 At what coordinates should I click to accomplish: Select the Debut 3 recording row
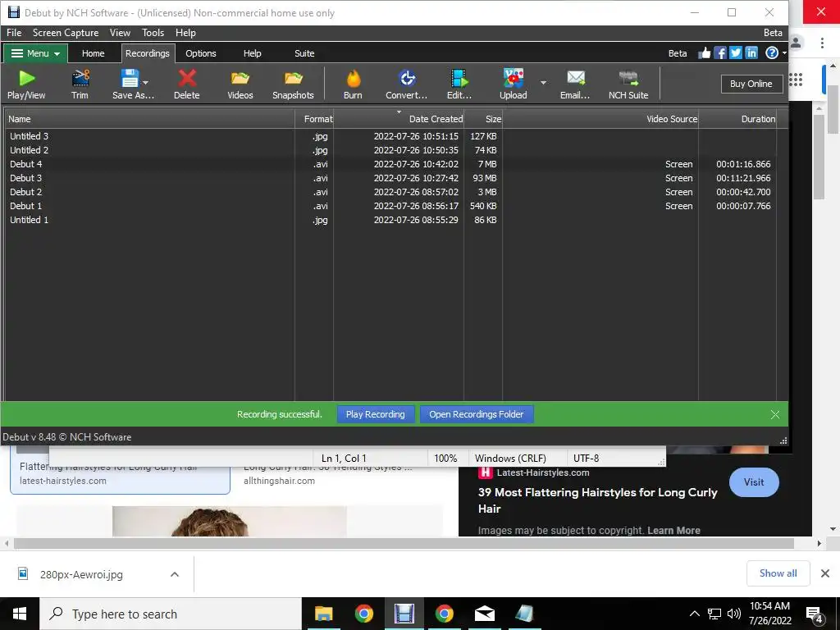[x=390, y=178]
